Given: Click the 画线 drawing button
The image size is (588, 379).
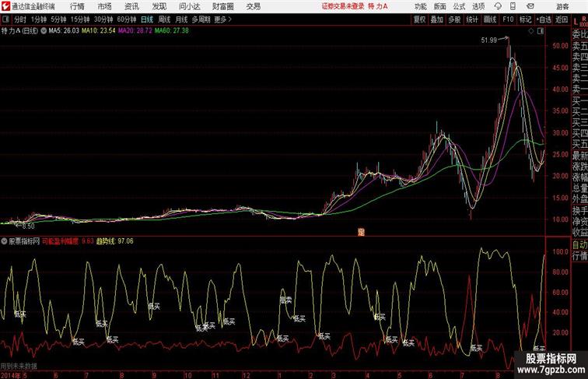Looking at the screenshot, I should [x=490, y=19].
